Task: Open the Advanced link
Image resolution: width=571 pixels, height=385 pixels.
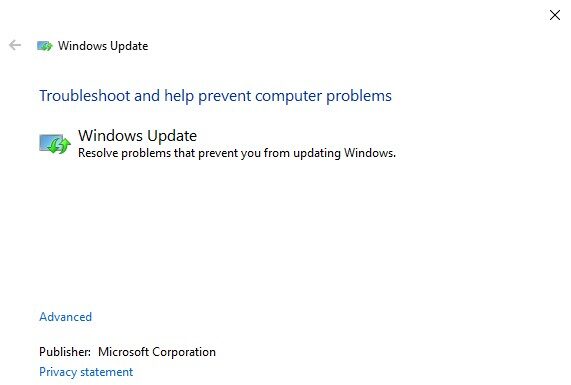Action: (x=66, y=317)
